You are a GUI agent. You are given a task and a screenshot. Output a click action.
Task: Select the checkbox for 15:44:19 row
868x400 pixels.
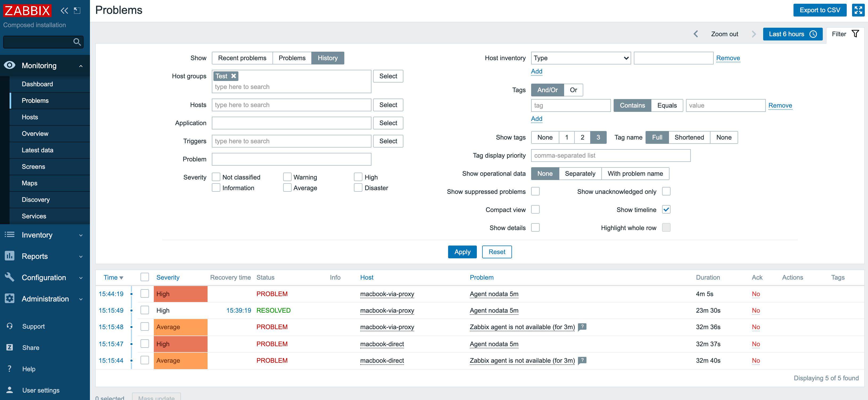pyautogui.click(x=144, y=293)
